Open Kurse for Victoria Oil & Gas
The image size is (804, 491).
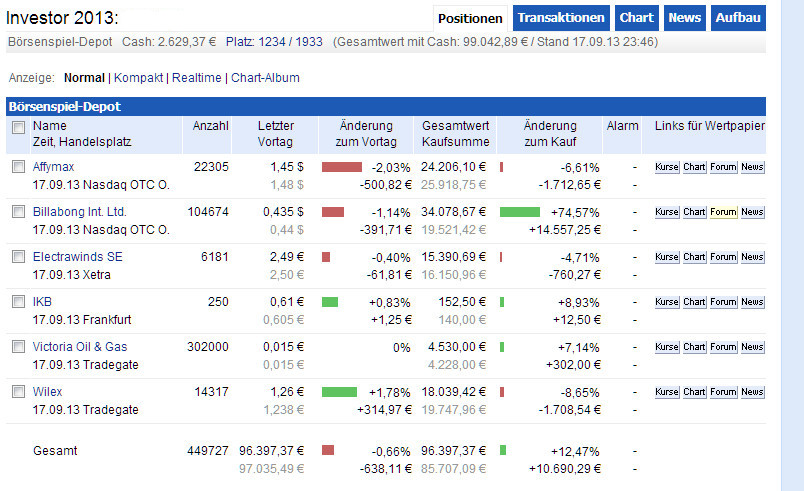pos(667,347)
